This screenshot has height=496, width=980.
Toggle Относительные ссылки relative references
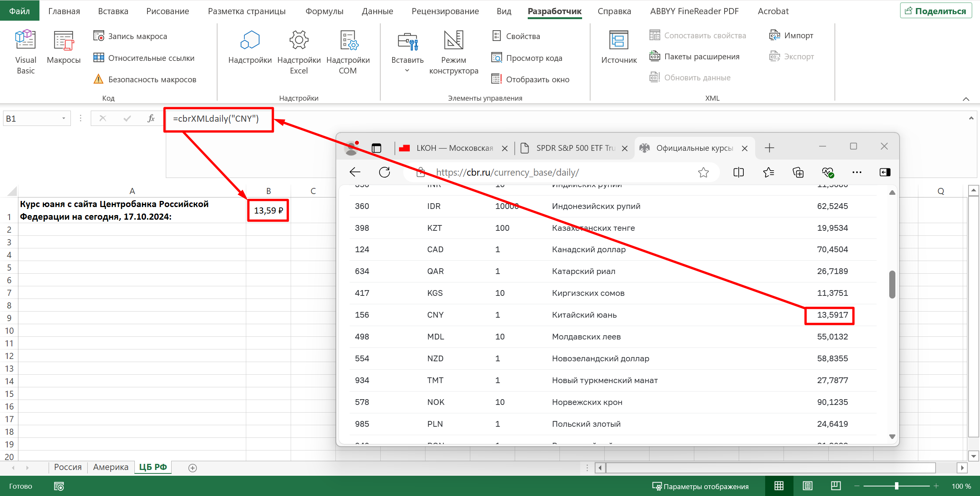click(144, 58)
